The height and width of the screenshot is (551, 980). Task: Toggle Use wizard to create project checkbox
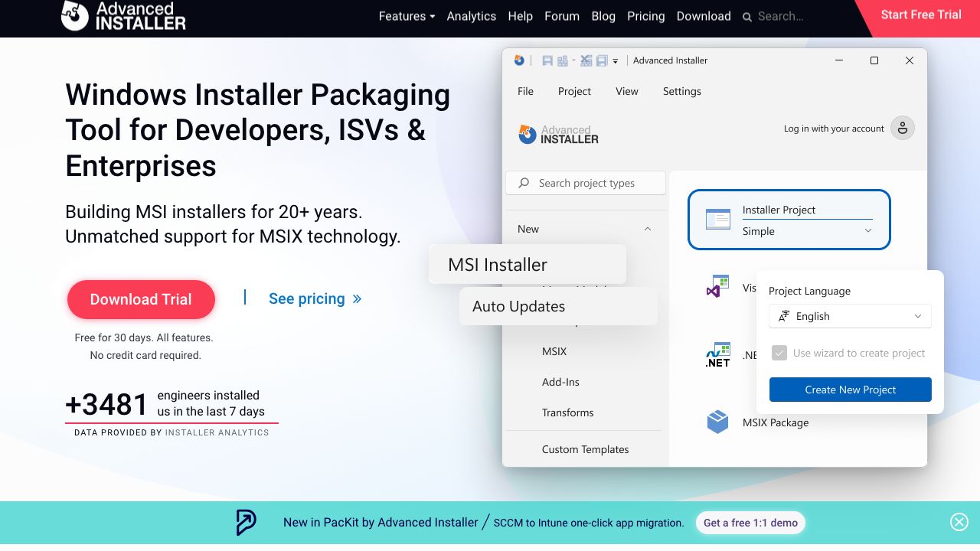pos(779,353)
